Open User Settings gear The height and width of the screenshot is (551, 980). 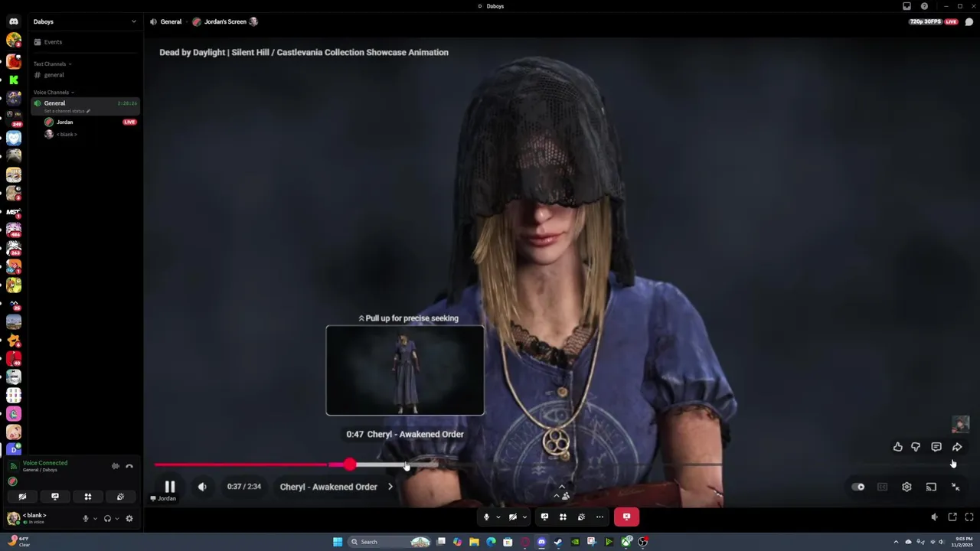(129, 518)
